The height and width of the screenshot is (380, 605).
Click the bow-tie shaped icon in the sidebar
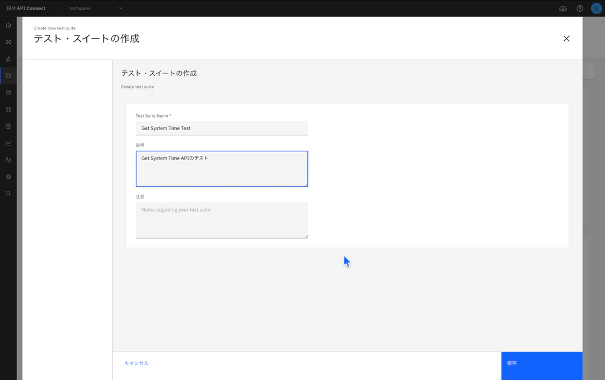point(8,42)
